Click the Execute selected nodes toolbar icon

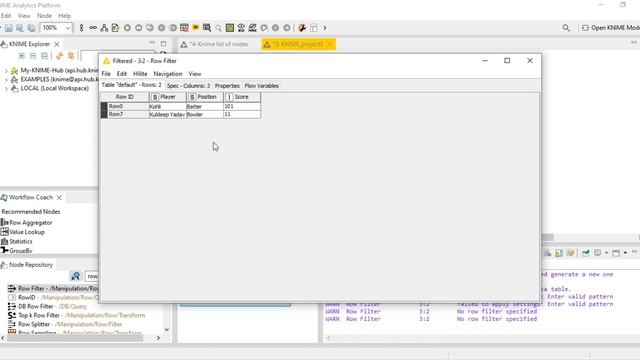127,28
